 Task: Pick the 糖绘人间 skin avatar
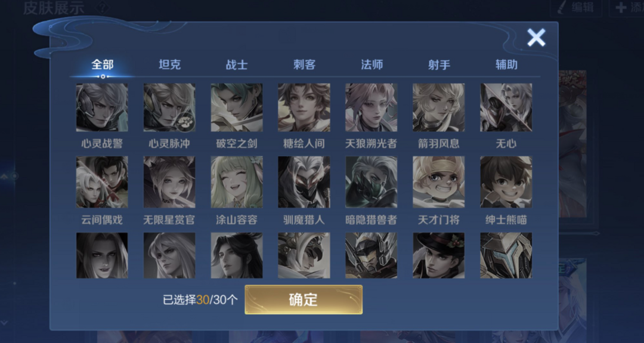304,107
